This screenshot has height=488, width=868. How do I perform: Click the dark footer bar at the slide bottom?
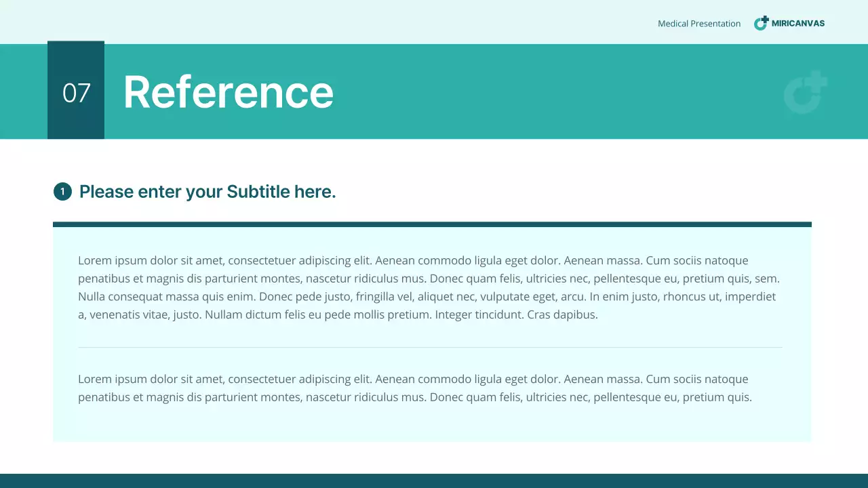point(434,481)
